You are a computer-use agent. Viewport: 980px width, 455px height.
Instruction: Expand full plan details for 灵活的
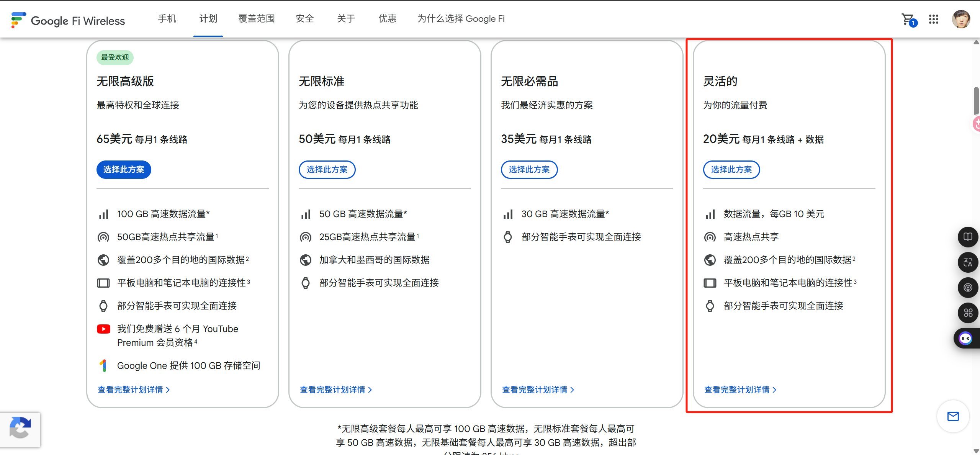740,390
